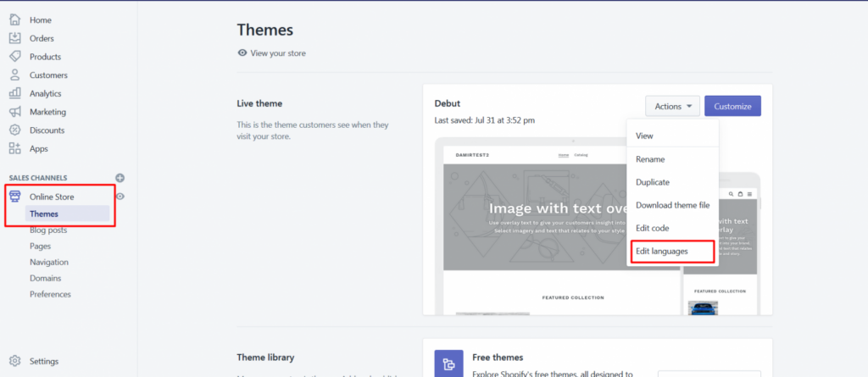Open Blog posts in sidebar
The width and height of the screenshot is (868, 377).
click(48, 230)
